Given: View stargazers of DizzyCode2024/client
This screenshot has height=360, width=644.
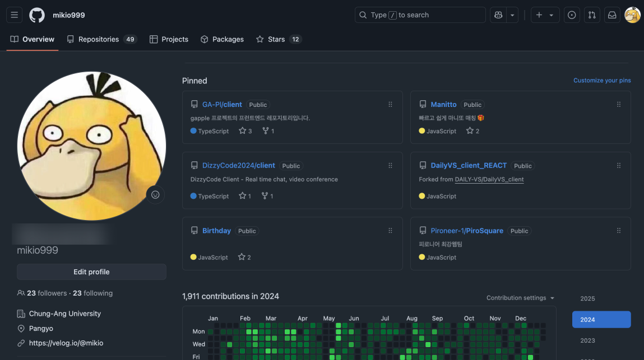Looking at the screenshot, I should (245, 196).
